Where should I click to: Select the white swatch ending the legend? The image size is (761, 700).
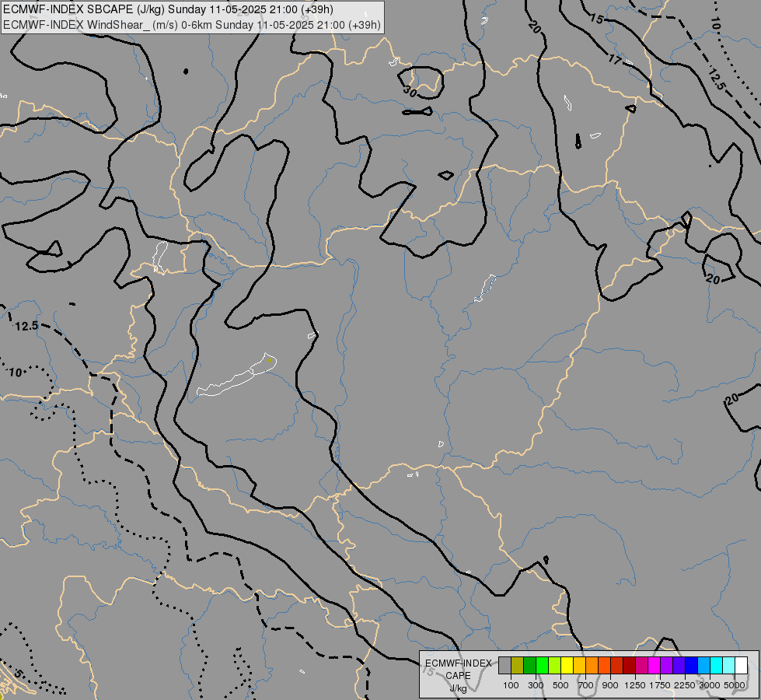(741, 665)
